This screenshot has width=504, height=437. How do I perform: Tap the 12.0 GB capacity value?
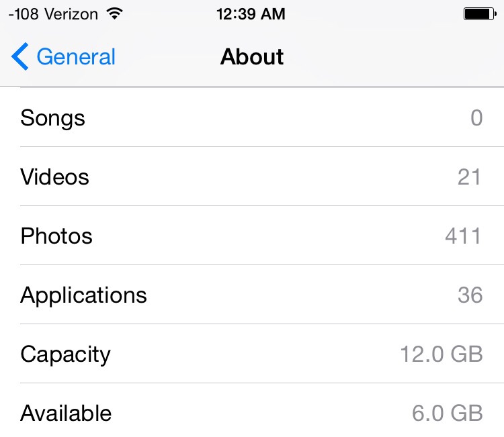click(x=442, y=354)
